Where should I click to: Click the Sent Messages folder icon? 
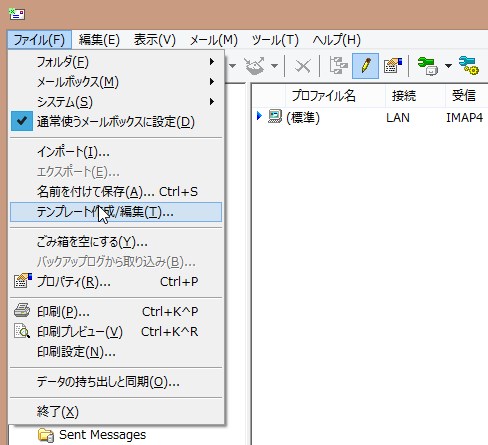pyautogui.click(x=46, y=435)
